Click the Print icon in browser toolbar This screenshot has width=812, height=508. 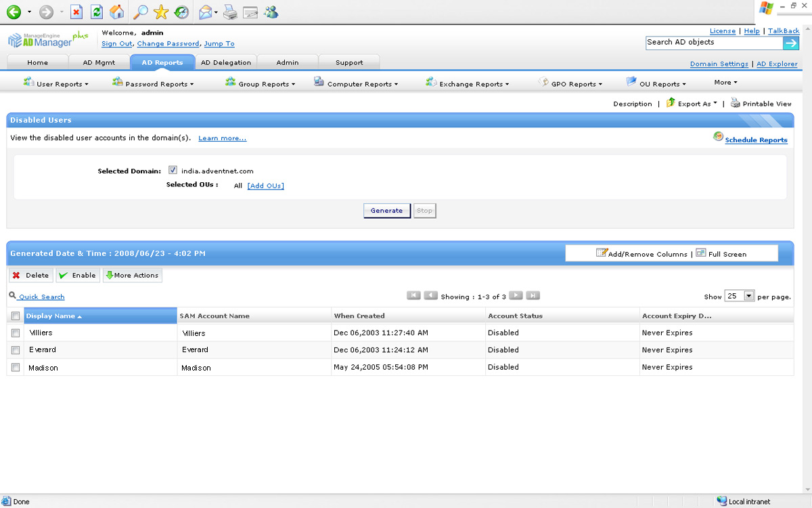(230, 12)
